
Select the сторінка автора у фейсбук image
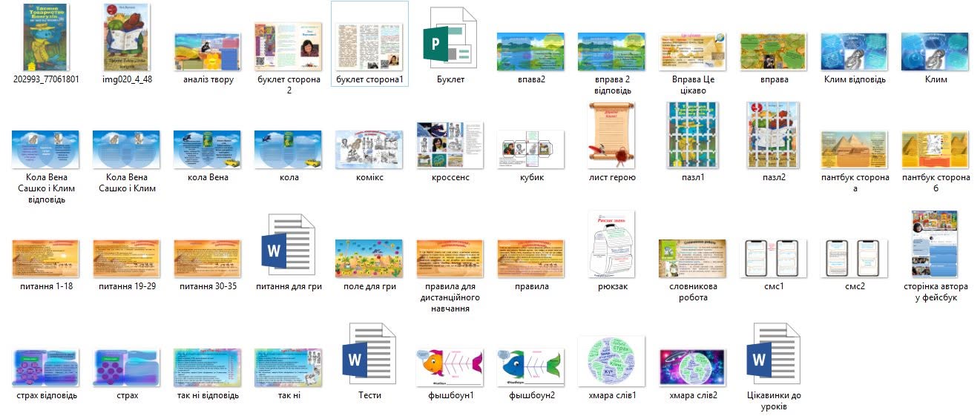click(936, 244)
